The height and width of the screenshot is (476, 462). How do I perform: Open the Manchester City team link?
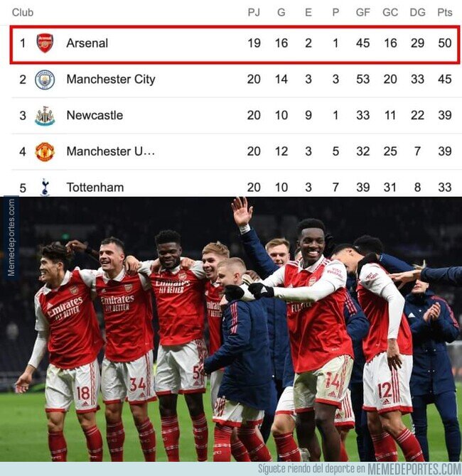click(x=111, y=80)
